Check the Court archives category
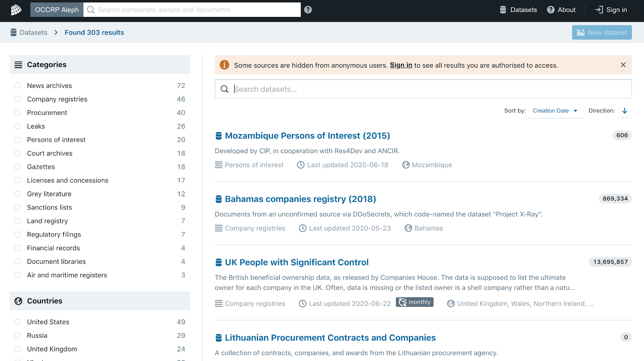This screenshot has height=361, width=644. pos(17,153)
